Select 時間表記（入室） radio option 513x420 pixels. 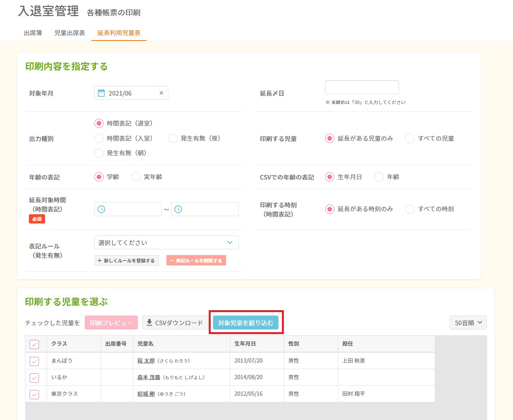coord(99,138)
